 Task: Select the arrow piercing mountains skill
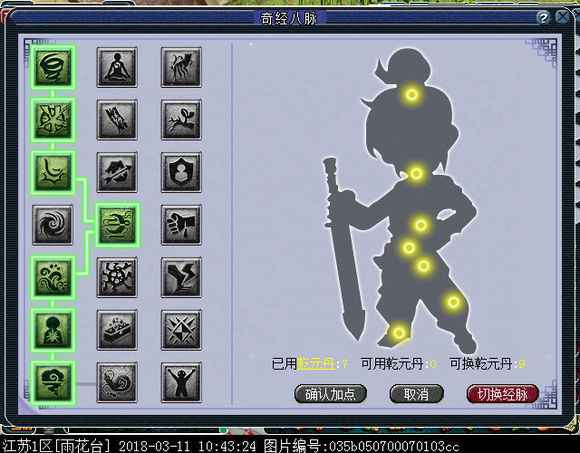[117, 172]
